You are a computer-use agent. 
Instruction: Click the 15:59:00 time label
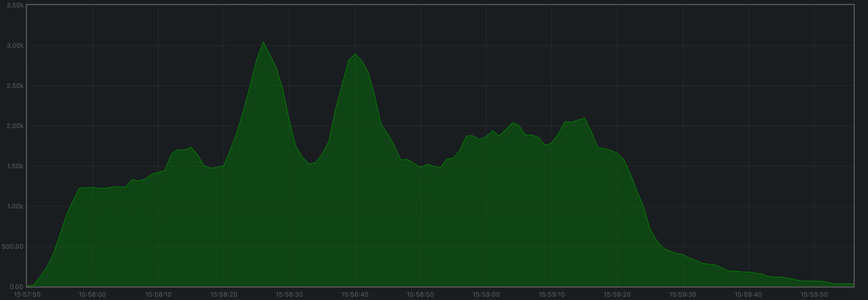[x=487, y=294]
